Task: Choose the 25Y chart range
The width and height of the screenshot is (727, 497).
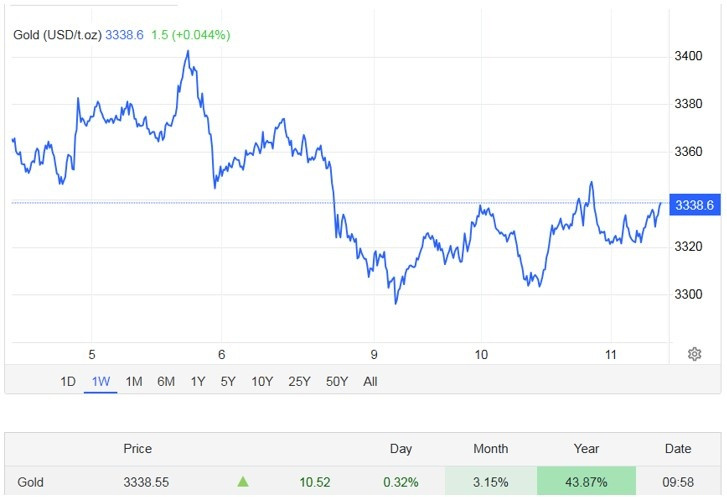Action: [x=298, y=381]
